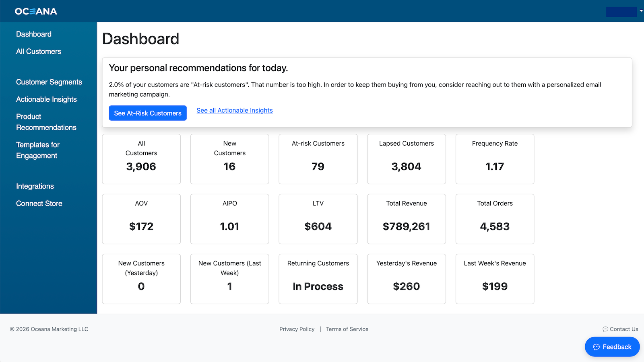Select the Total Revenue card
This screenshot has width=644, height=362.
(x=407, y=219)
